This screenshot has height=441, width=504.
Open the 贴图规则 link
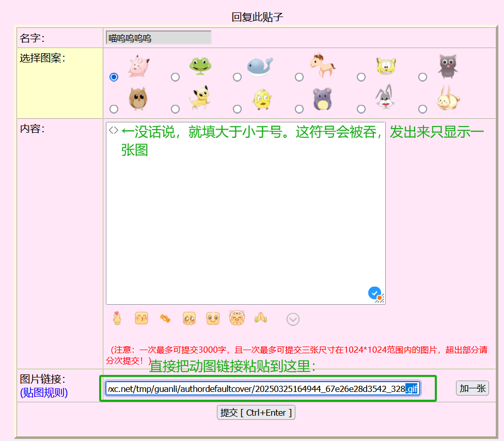(44, 392)
